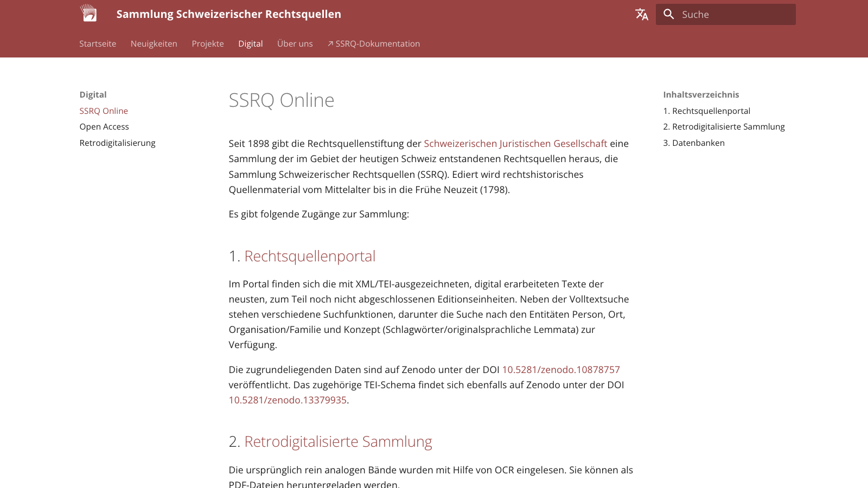The image size is (868, 488).
Task: Open the Rechtsquellenportal heading link
Action: (x=310, y=255)
